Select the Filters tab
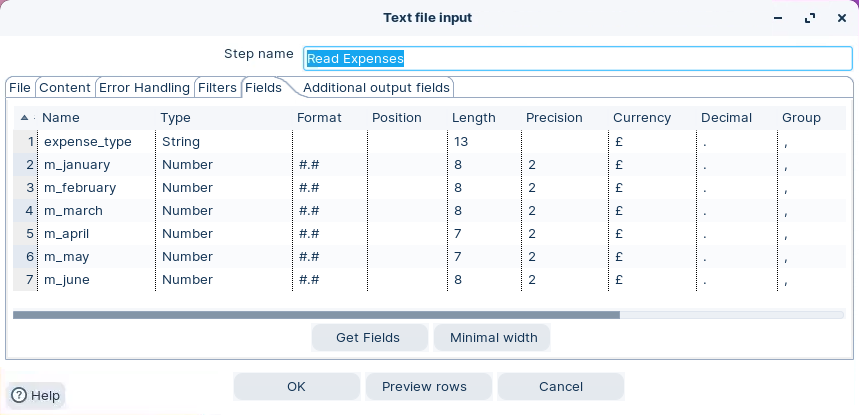The image size is (859, 415). [217, 88]
